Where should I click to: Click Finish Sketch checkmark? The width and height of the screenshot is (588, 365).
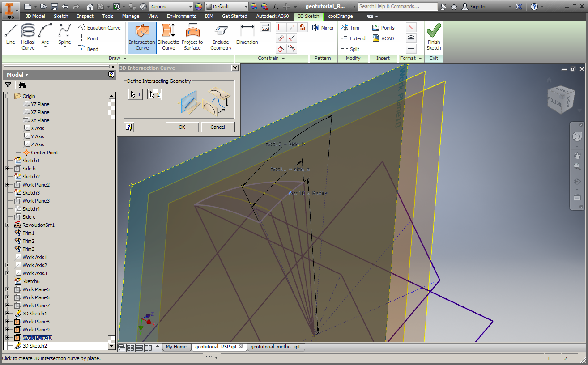pos(434,38)
